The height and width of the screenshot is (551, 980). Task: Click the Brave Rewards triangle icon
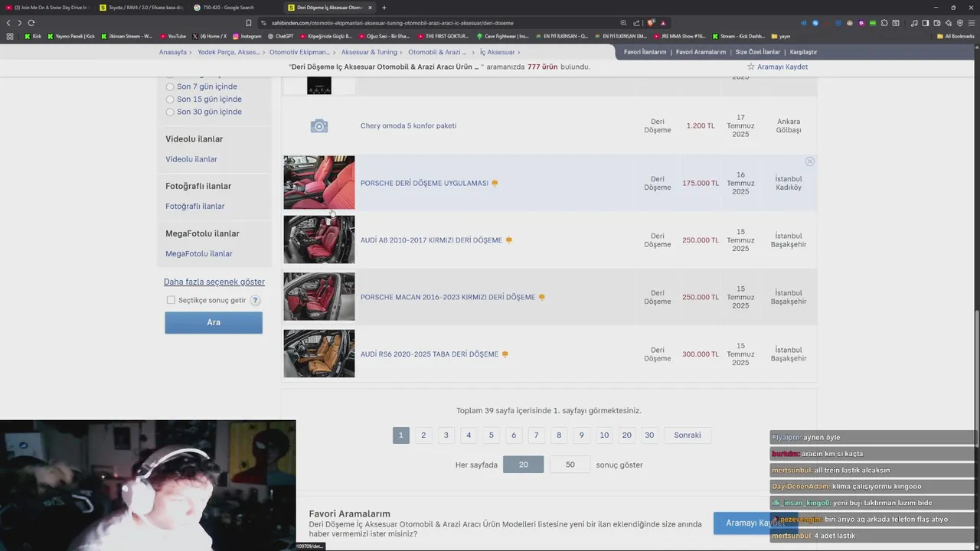(x=663, y=23)
